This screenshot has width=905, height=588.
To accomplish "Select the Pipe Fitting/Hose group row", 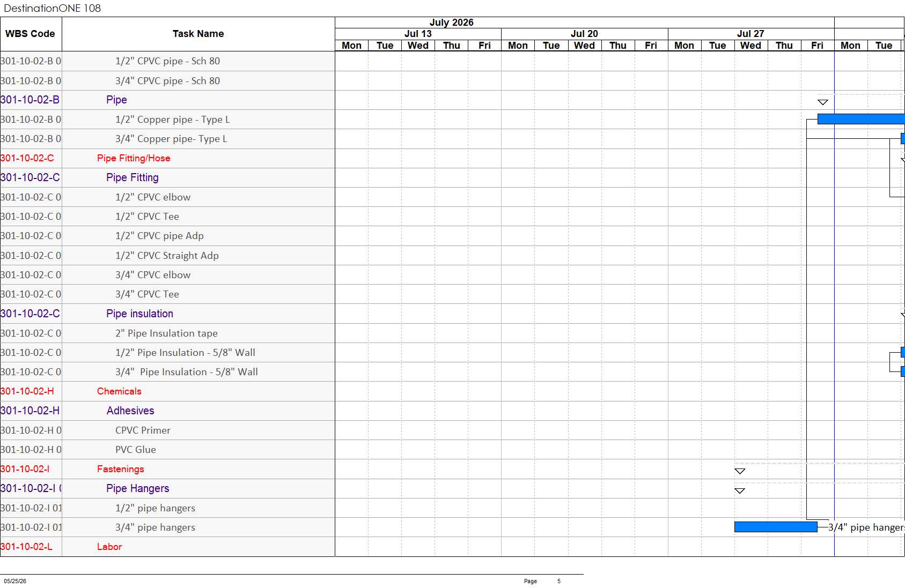I will [134, 158].
